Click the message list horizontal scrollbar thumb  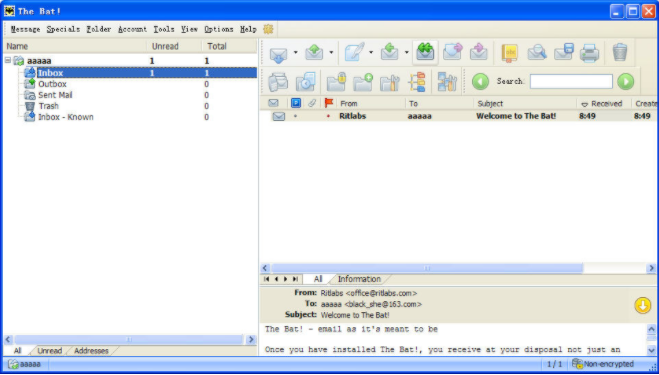tap(427, 268)
